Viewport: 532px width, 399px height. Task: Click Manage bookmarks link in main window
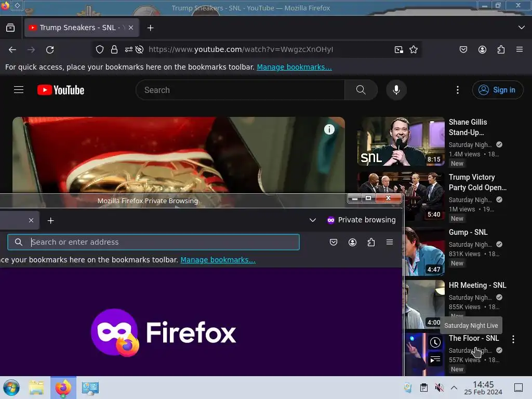tap(294, 67)
